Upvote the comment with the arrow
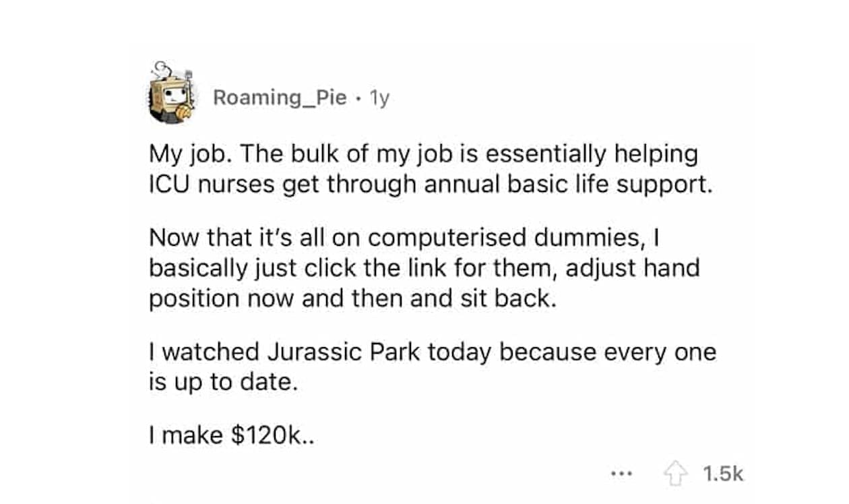Screen dimensions: 849x504 point(676,474)
